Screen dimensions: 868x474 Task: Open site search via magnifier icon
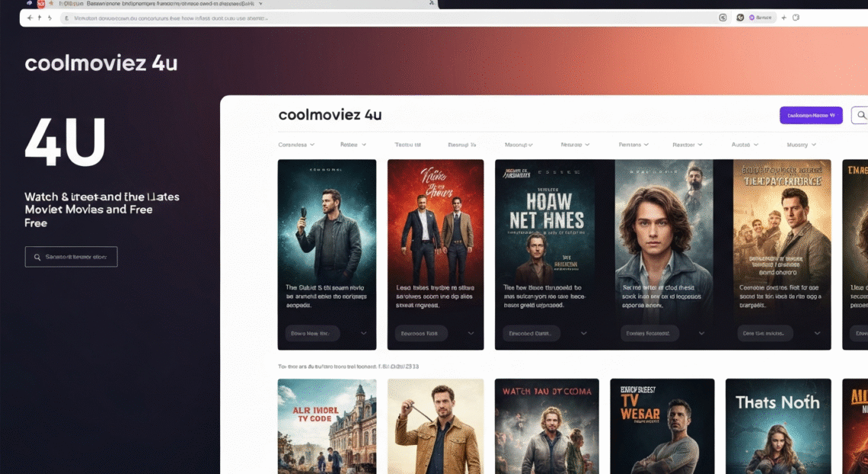pyautogui.click(x=860, y=115)
